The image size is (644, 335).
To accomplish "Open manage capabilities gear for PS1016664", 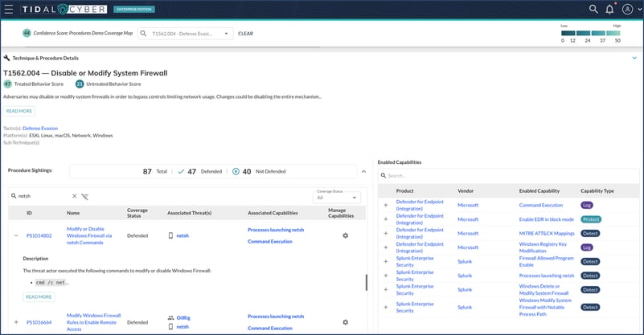I will (x=346, y=322).
